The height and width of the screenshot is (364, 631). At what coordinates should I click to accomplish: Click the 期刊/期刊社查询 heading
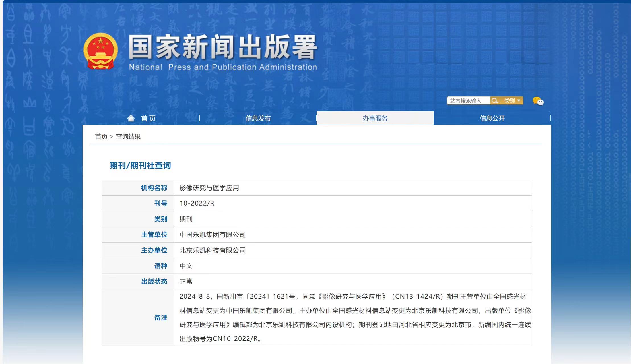(140, 166)
